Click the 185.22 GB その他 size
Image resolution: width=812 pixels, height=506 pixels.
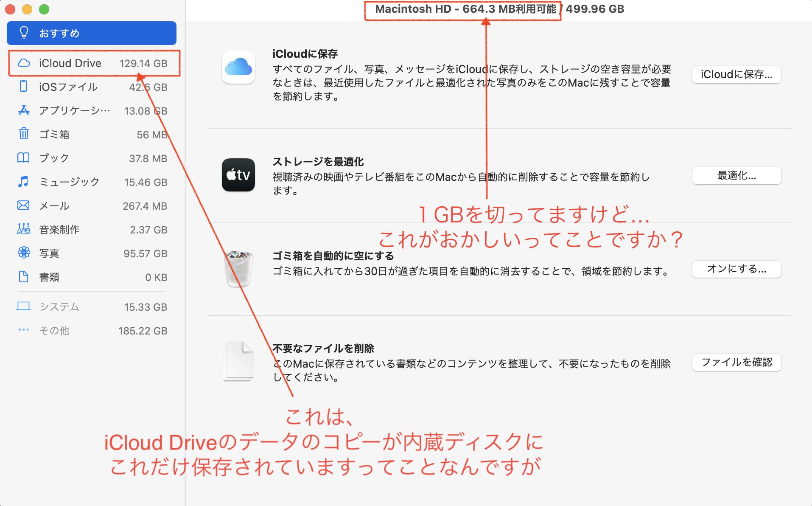pos(143,331)
